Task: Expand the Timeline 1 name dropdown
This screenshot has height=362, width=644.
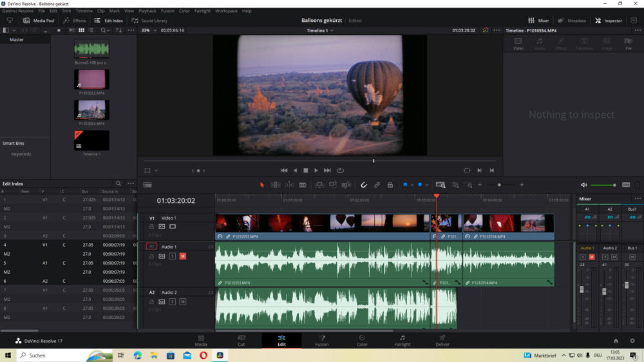Action: (x=332, y=30)
